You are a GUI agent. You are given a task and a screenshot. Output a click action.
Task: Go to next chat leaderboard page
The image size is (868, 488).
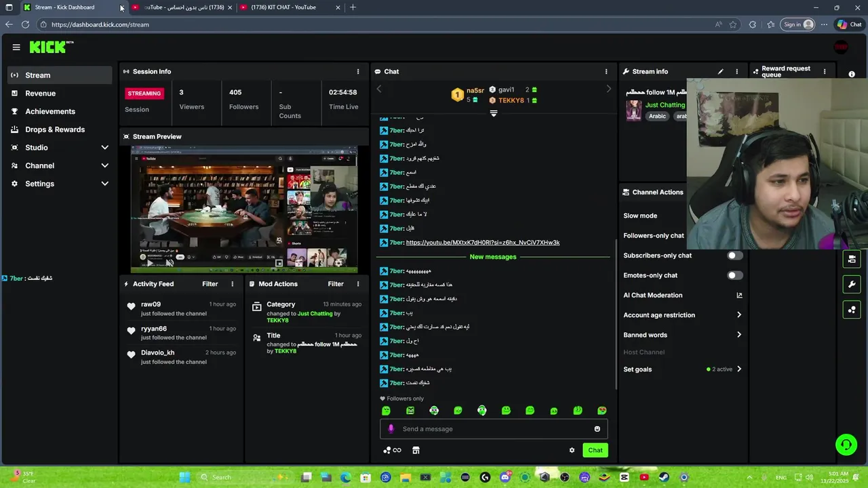click(x=608, y=89)
